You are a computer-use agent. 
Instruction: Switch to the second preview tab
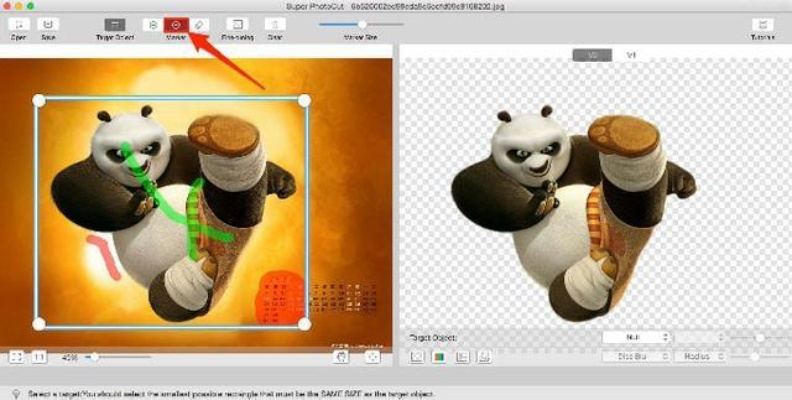pos(630,55)
